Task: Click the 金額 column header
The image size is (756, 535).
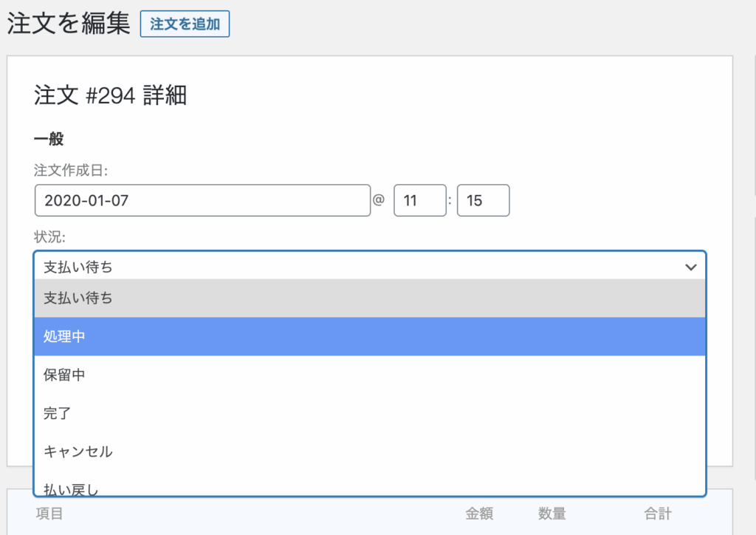Action: (479, 514)
